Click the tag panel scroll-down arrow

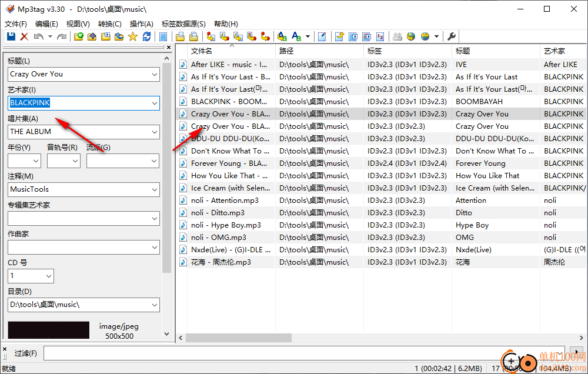click(167, 334)
